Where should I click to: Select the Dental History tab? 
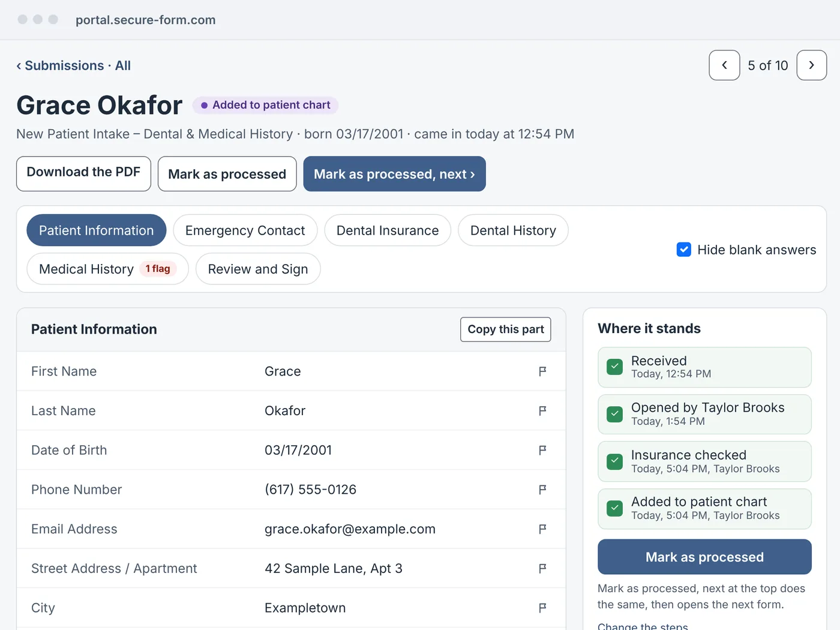[x=513, y=230]
